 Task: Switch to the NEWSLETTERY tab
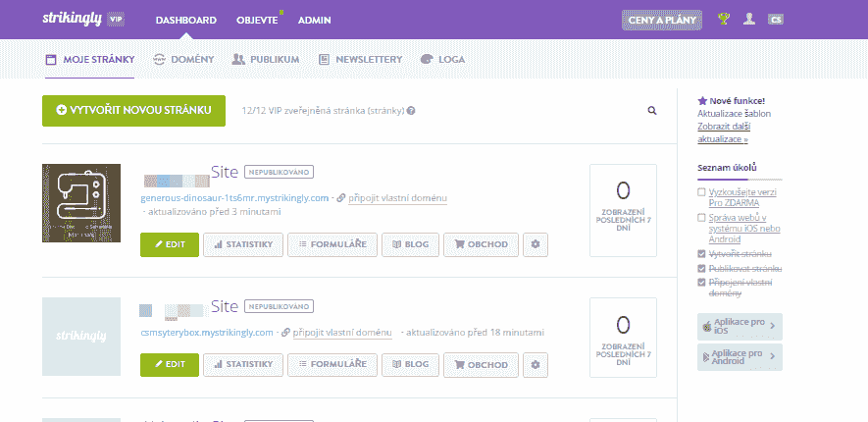click(x=360, y=60)
